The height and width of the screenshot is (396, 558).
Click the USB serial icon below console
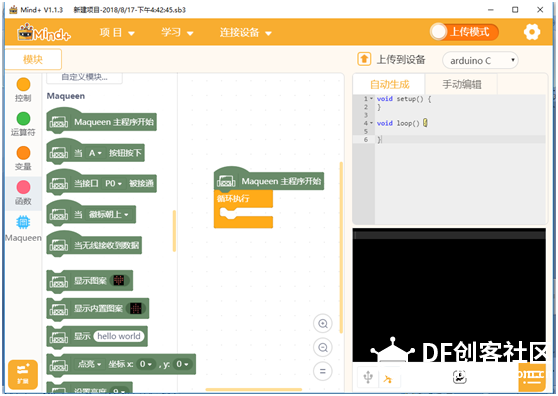click(368, 377)
